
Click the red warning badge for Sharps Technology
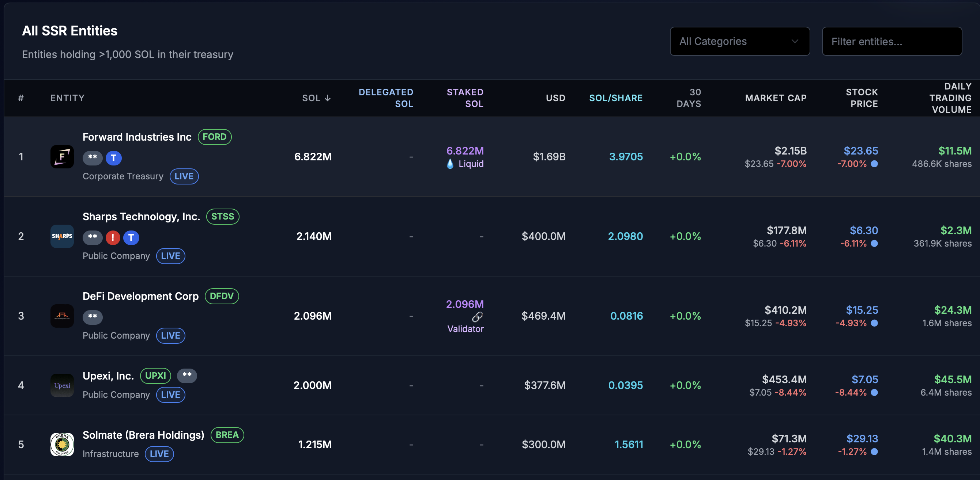pos(113,237)
